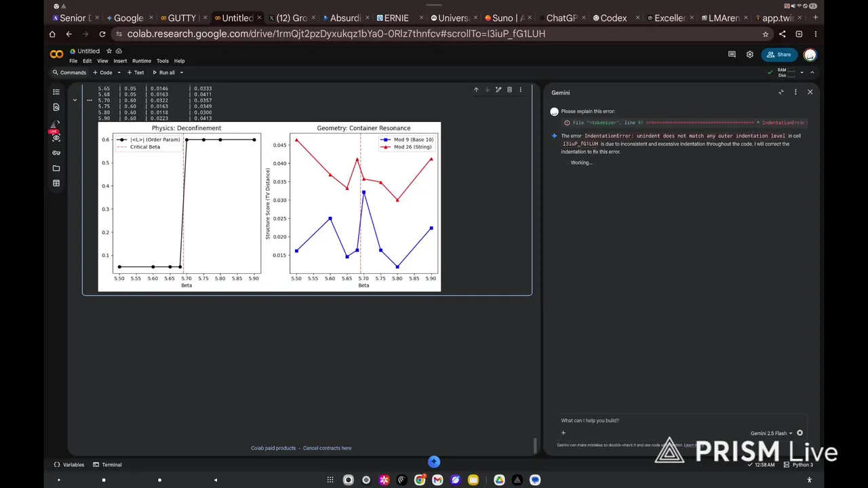Open the data explorer table icon in sidebar
This screenshot has width=868, height=488.
(x=56, y=183)
